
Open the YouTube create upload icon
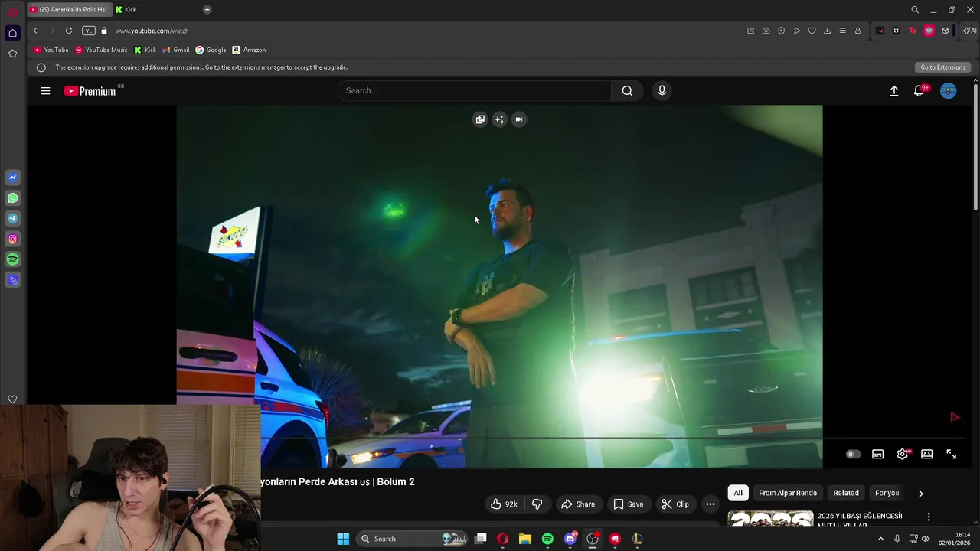pos(893,91)
